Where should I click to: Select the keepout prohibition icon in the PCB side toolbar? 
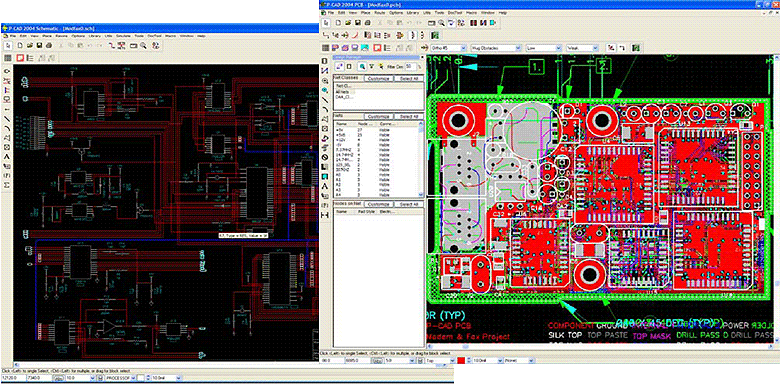pos(325,157)
